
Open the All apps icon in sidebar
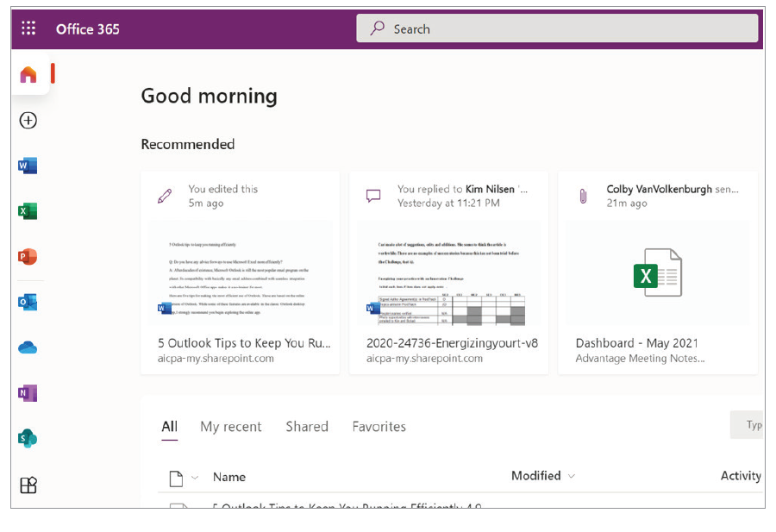point(28,485)
